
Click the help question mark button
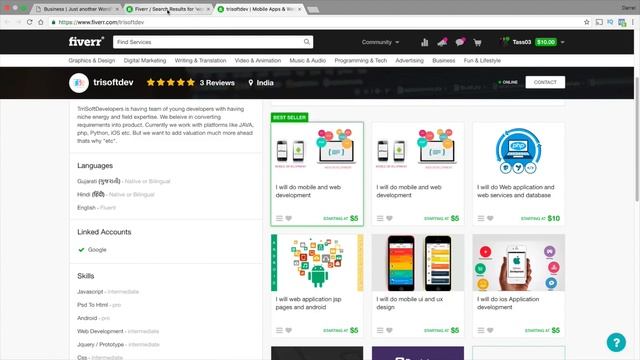pyautogui.click(x=616, y=342)
